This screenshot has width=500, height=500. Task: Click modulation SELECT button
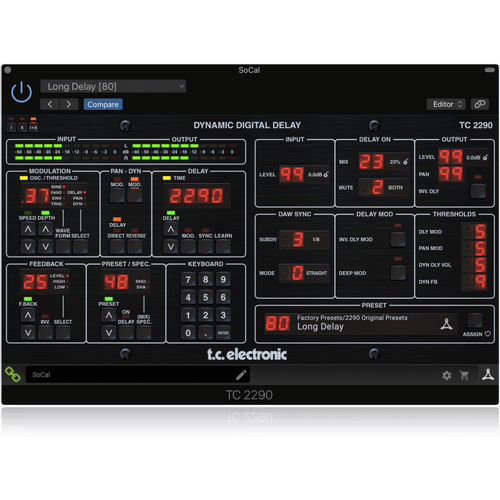click(80, 246)
